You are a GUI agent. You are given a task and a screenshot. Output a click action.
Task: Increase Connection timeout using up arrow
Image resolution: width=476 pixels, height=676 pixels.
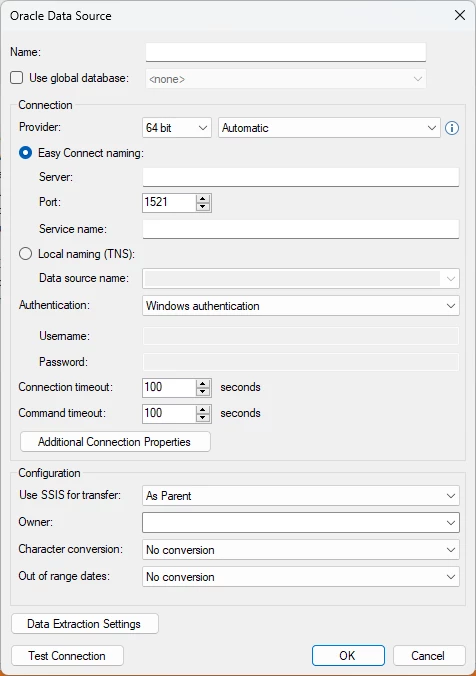point(203,383)
